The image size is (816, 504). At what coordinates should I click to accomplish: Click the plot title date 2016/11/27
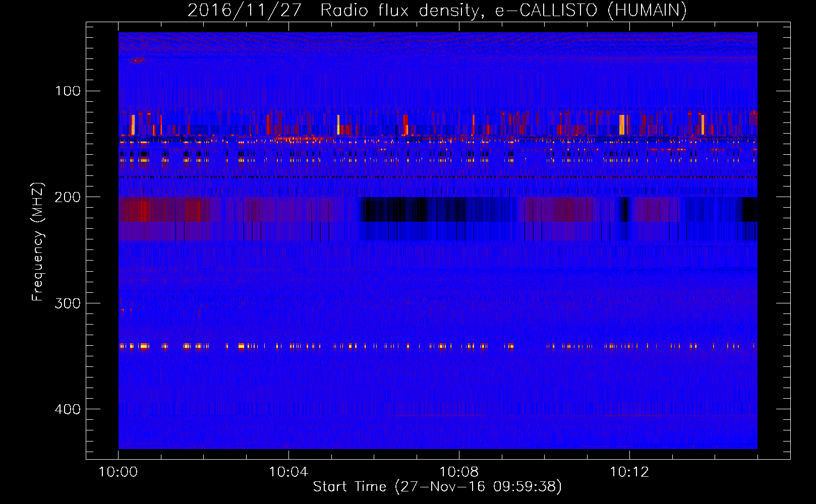click(245, 11)
